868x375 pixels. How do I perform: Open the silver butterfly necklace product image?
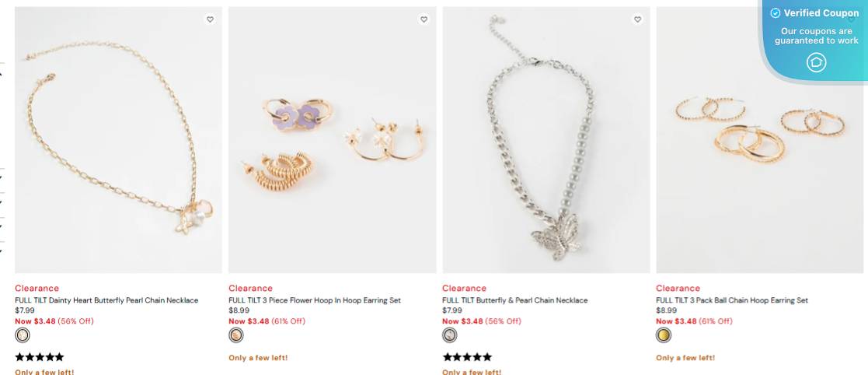[x=546, y=140]
